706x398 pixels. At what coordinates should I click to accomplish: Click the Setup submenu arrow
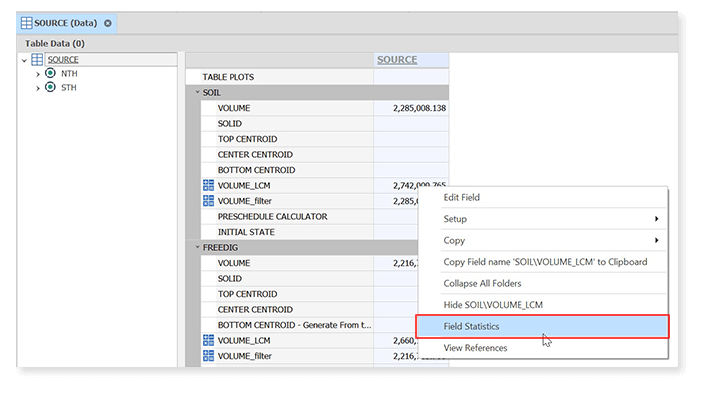656,219
